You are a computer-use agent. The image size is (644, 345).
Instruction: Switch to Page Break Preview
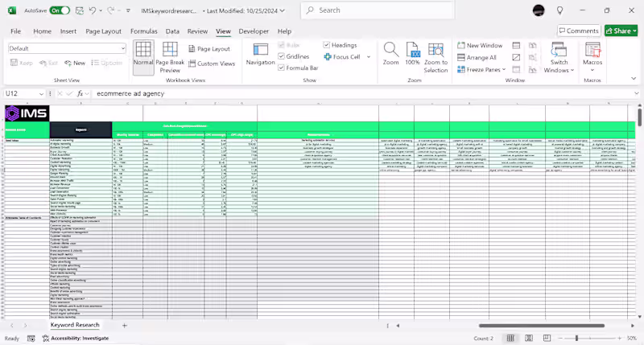(x=170, y=57)
